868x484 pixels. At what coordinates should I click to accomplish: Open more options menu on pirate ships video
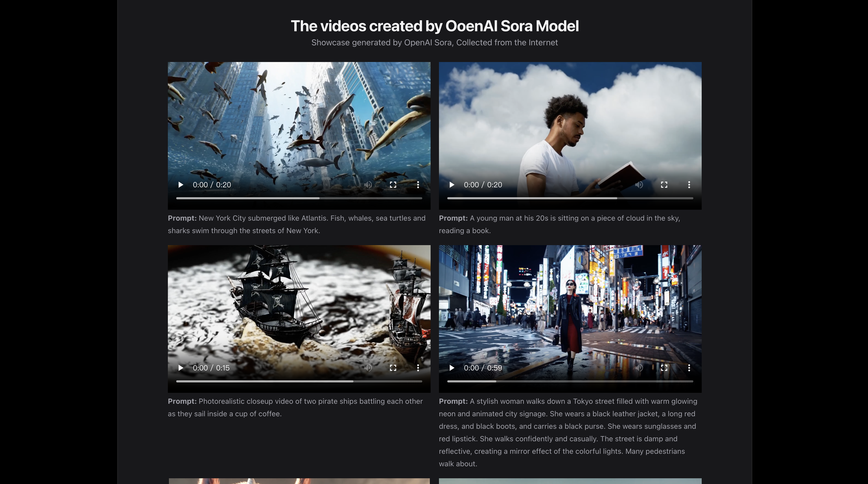coord(418,368)
